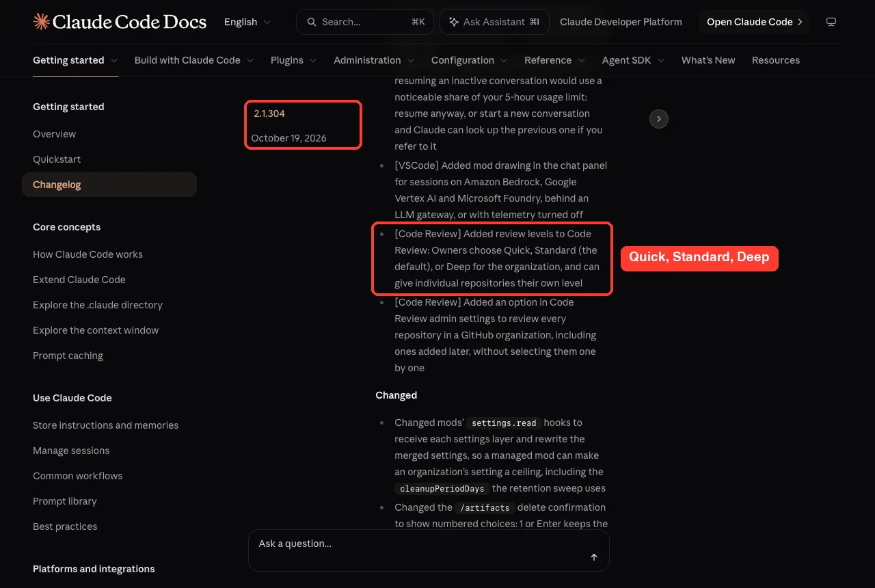The image size is (875, 588).
Task: Click the /artifacts inline code
Action: click(485, 508)
